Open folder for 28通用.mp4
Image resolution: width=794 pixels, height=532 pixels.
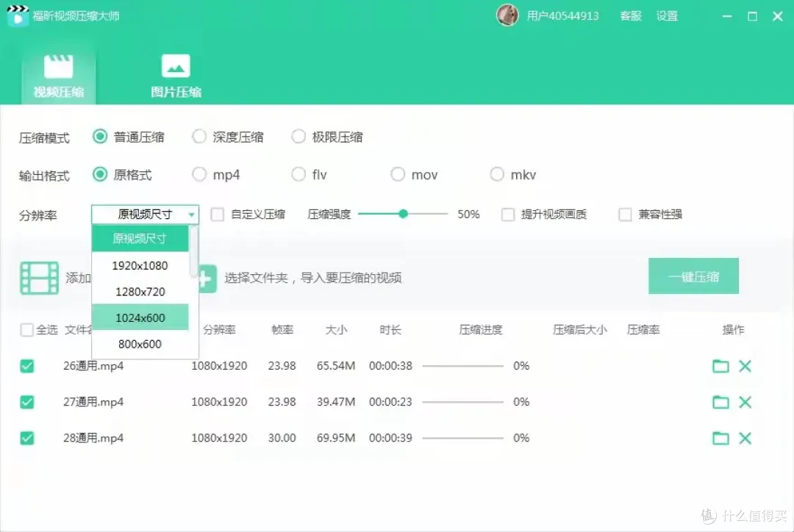point(720,438)
